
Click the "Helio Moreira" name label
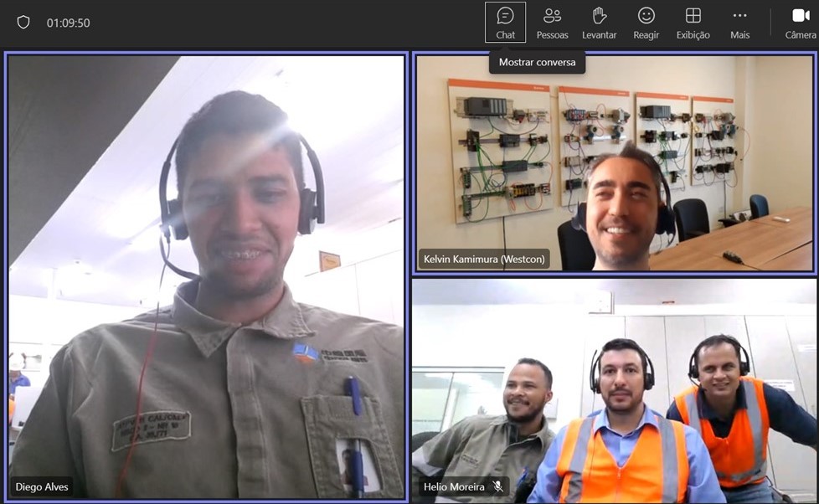click(x=454, y=486)
